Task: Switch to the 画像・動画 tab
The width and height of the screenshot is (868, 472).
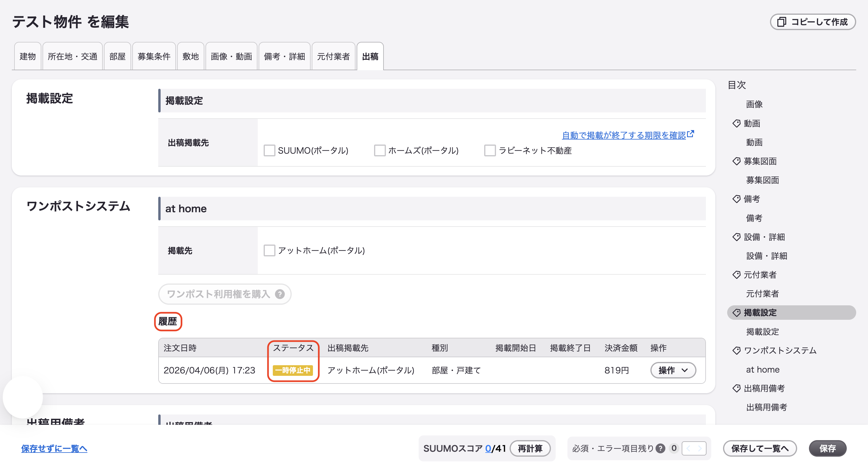Action: click(x=231, y=56)
